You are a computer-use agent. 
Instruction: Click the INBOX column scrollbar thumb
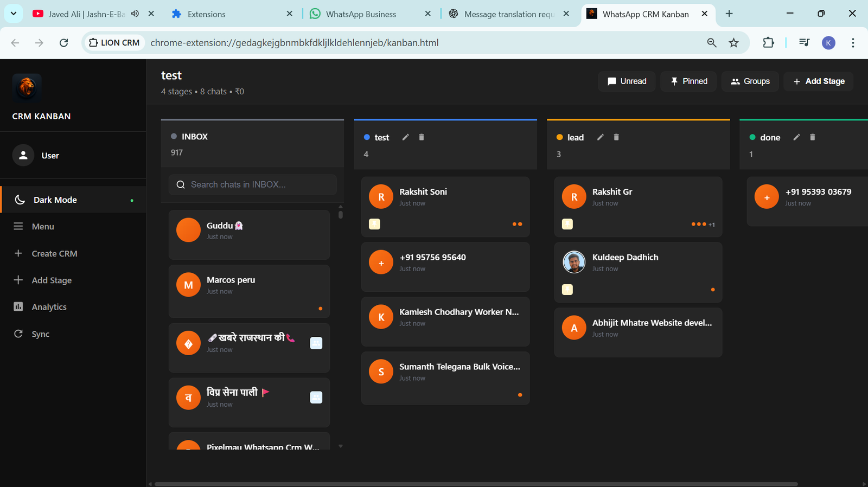[341, 214]
